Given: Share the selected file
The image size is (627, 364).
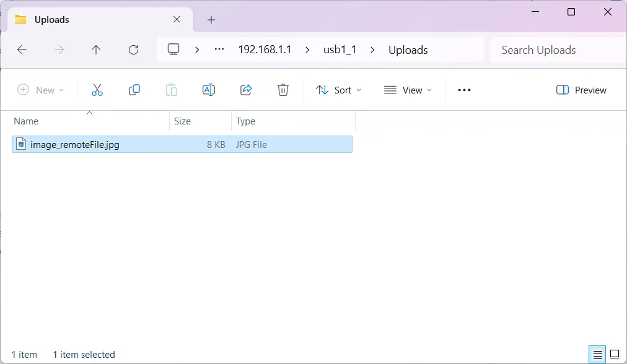Looking at the screenshot, I should 246,90.
